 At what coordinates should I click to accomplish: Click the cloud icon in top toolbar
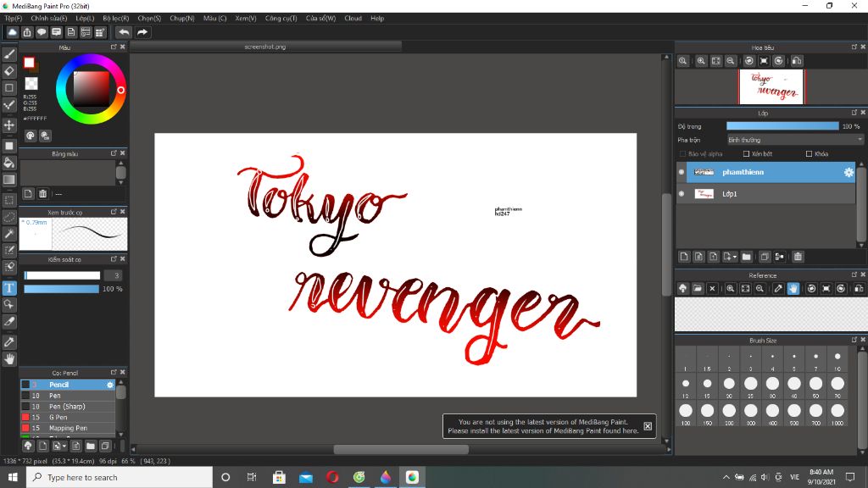pyautogui.click(x=12, y=32)
